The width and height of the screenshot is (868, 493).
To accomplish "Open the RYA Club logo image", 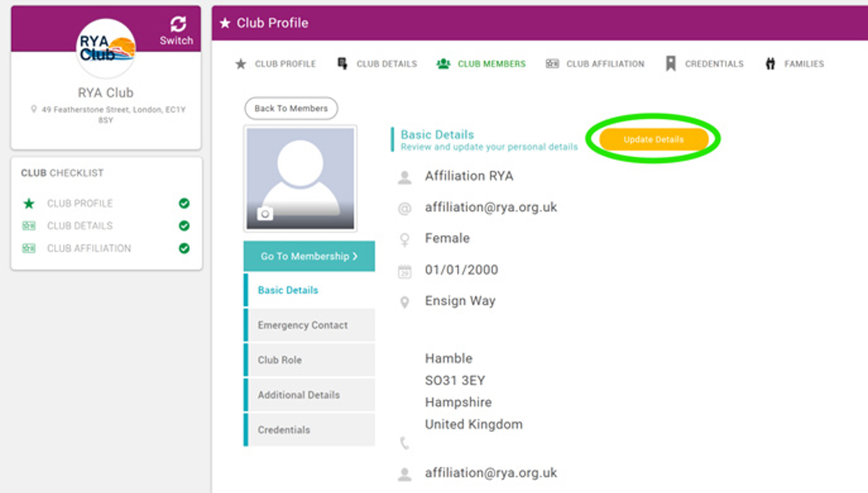I will click(x=107, y=49).
